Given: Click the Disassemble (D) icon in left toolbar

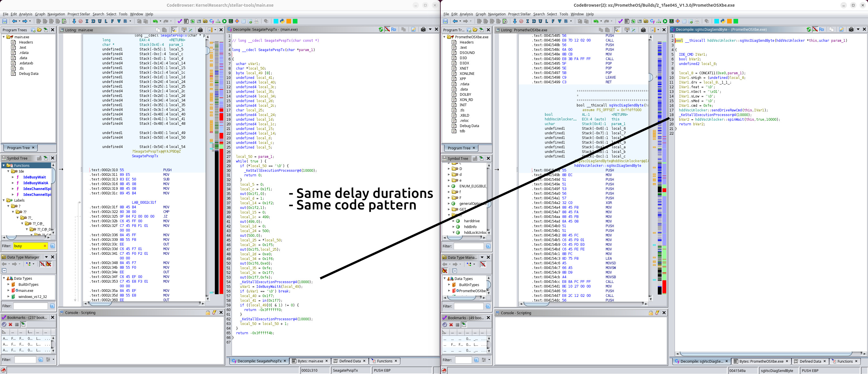Looking at the screenshot, I should click(93, 21).
